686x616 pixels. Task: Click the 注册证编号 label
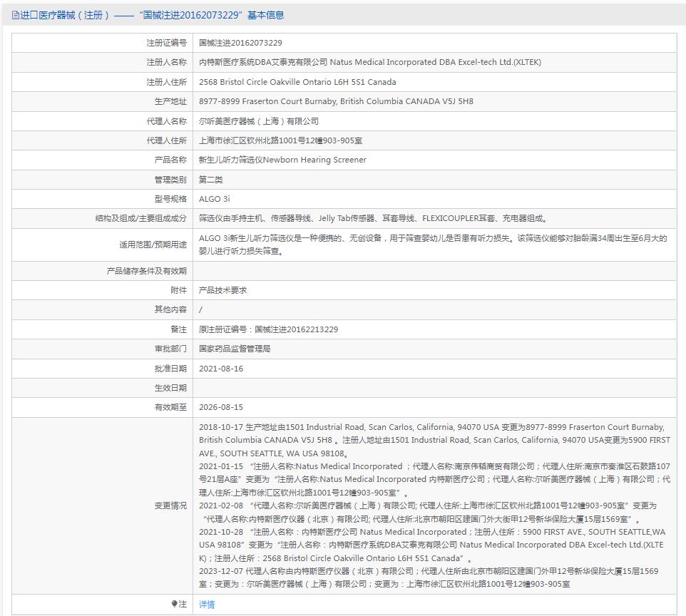click(167, 43)
